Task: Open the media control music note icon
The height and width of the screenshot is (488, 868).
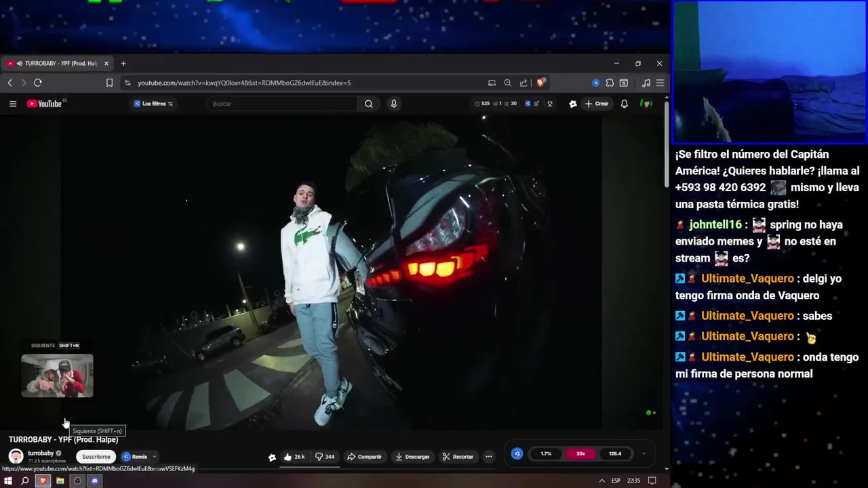Action: (646, 83)
